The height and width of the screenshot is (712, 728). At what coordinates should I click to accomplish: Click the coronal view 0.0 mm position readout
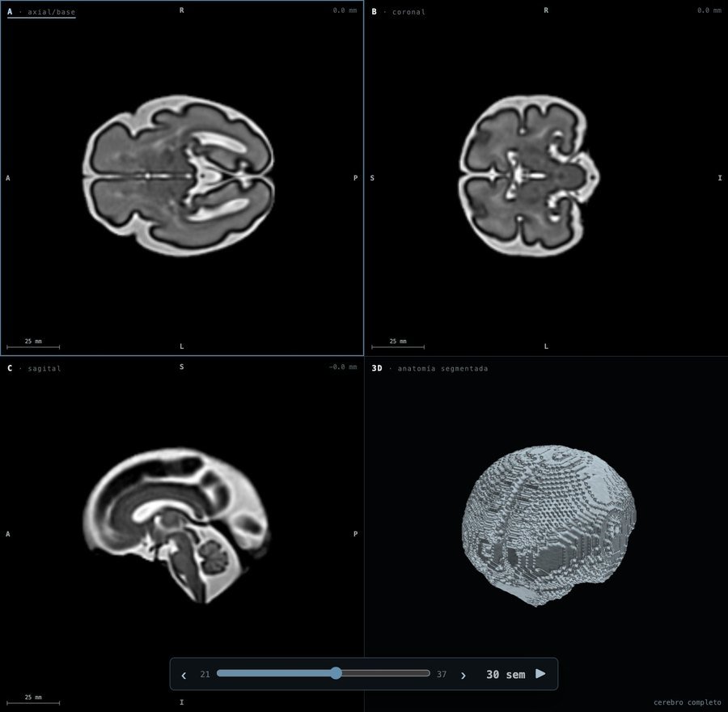709,11
